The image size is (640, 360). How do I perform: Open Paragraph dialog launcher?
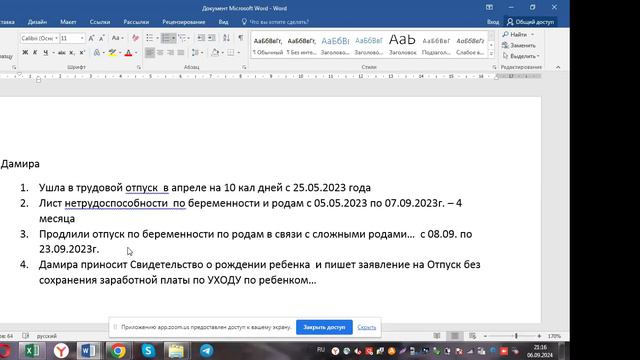(244, 67)
